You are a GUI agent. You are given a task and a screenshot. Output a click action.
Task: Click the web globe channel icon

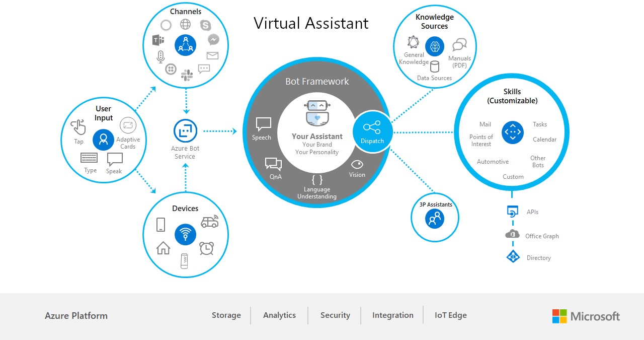click(x=186, y=24)
